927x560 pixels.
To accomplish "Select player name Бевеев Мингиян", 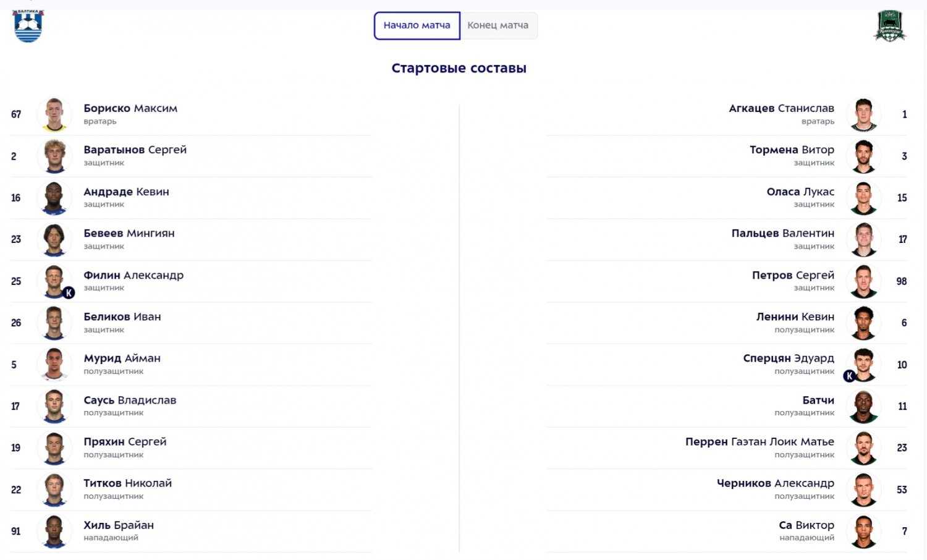I will (129, 233).
